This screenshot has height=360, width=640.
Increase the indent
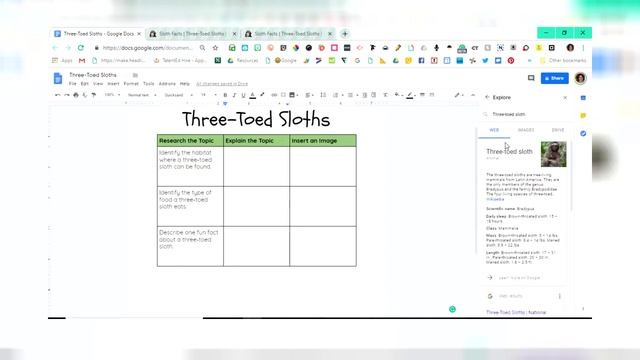[373, 95]
